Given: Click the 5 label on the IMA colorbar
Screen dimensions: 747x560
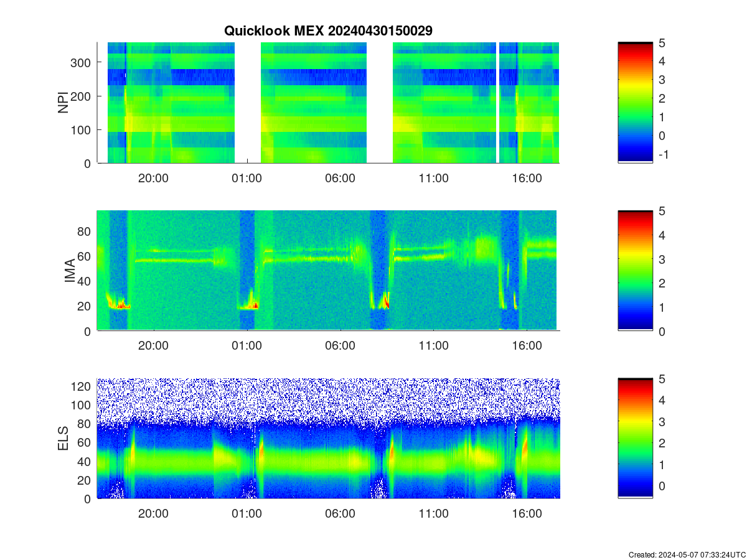Looking at the screenshot, I should click(x=662, y=211).
